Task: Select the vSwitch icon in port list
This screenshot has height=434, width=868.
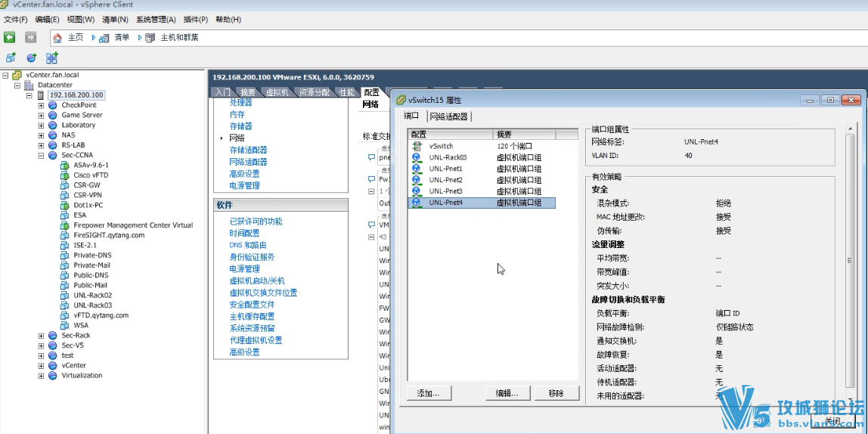Action: [x=417, y=146]
